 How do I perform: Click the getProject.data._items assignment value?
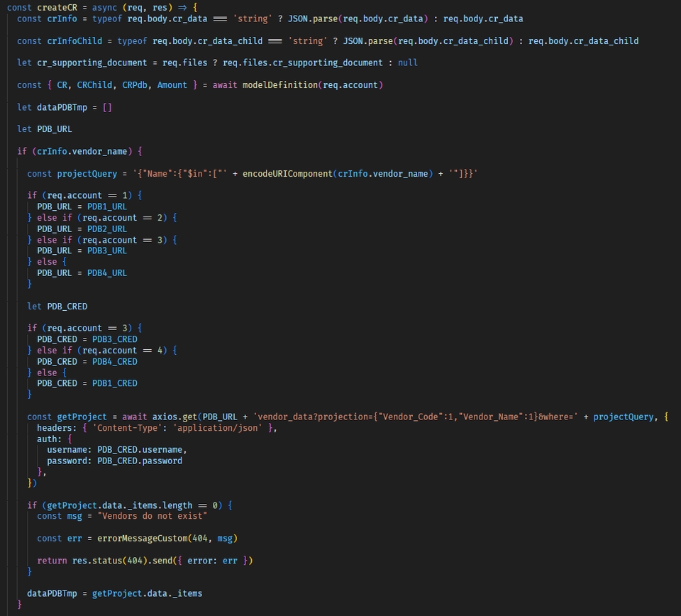tap(147, 593)
